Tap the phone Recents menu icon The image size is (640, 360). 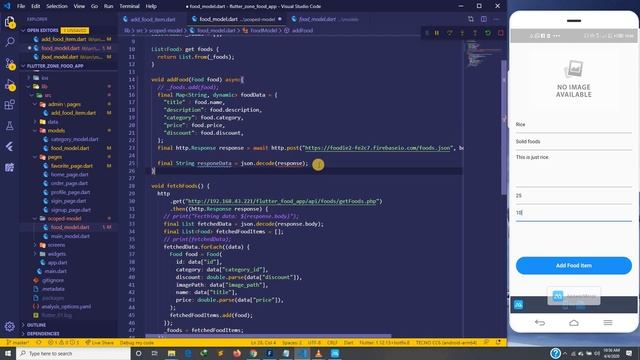click(608, 323)
